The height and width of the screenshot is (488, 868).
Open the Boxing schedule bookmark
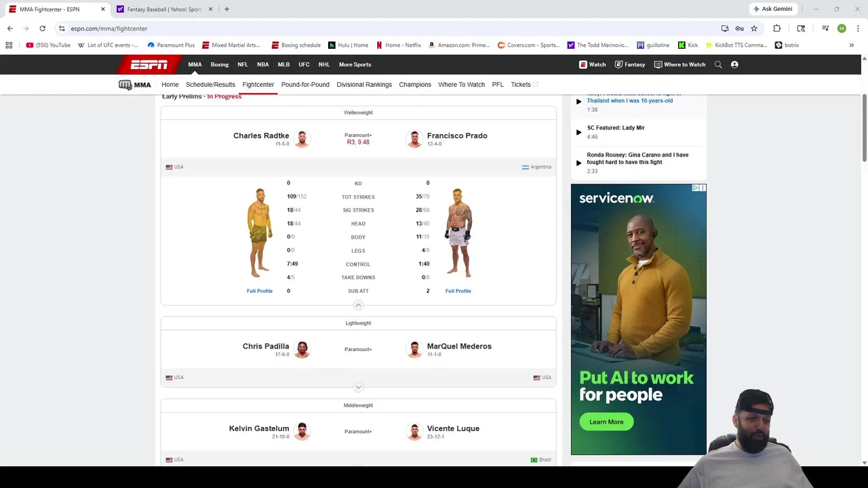tap(296, 45)
